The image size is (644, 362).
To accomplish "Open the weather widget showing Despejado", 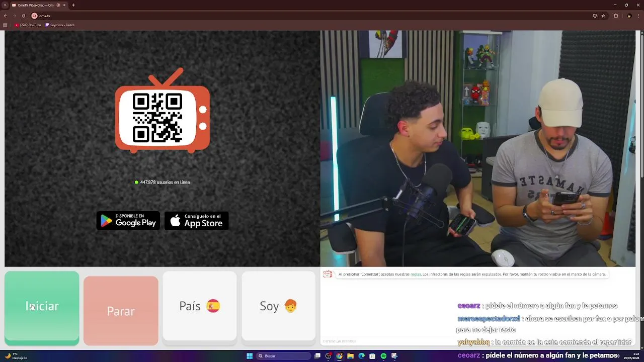I will (16, 356).
